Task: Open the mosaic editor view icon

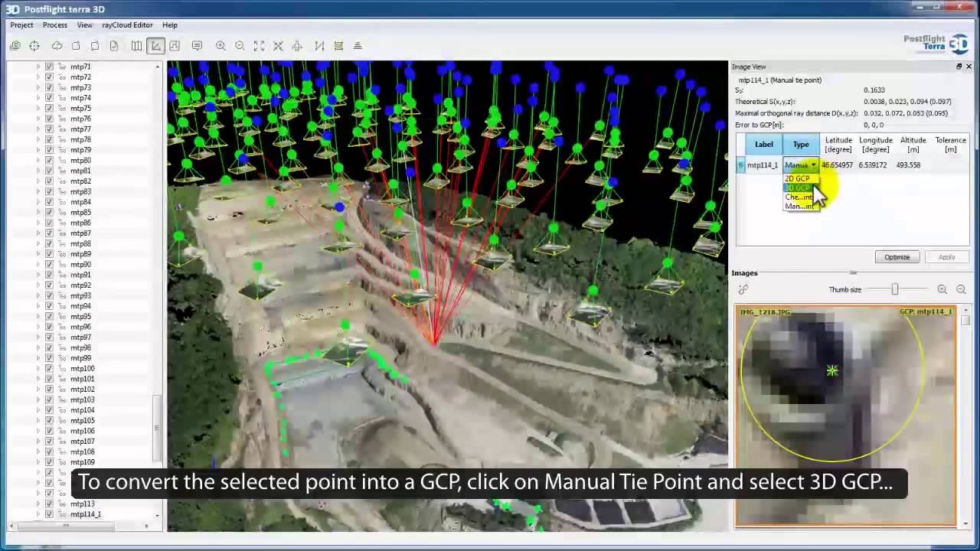Action: pyautogui.click(x=175, y=46)
